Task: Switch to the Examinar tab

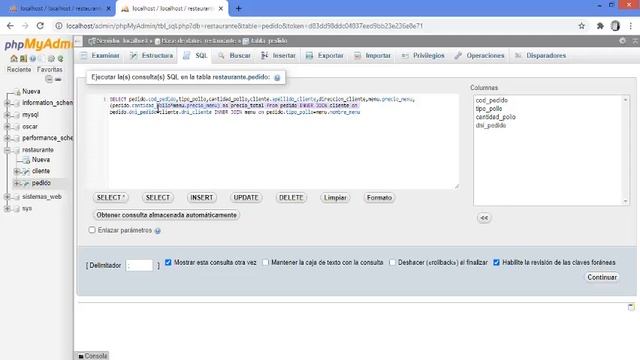Action: 100,56
